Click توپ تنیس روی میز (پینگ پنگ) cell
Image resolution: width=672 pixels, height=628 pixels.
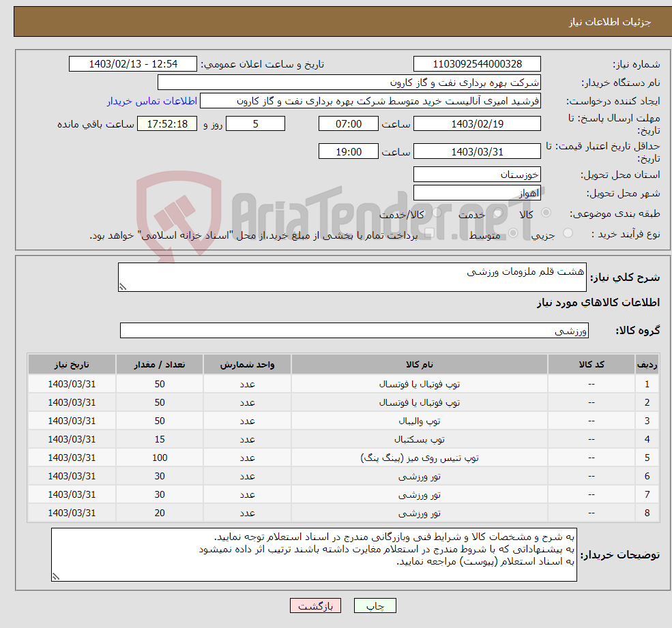tap(419, 458)
